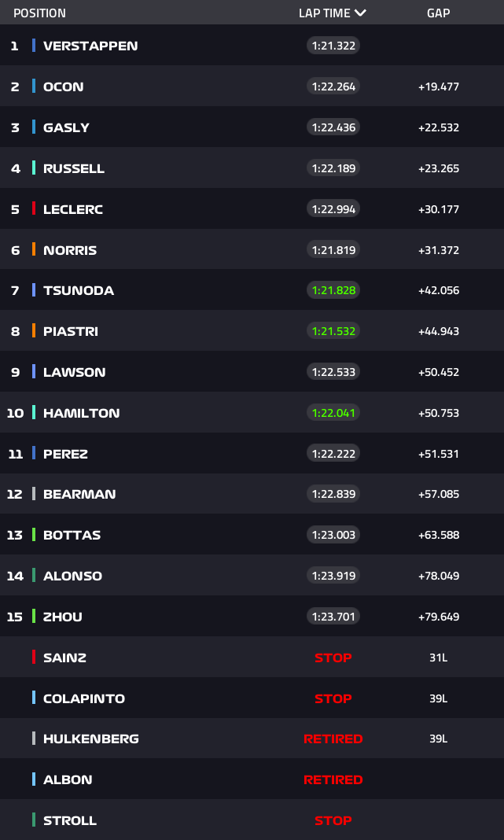
Task: Select the STROLL driver name
Action: click(70, 820)
